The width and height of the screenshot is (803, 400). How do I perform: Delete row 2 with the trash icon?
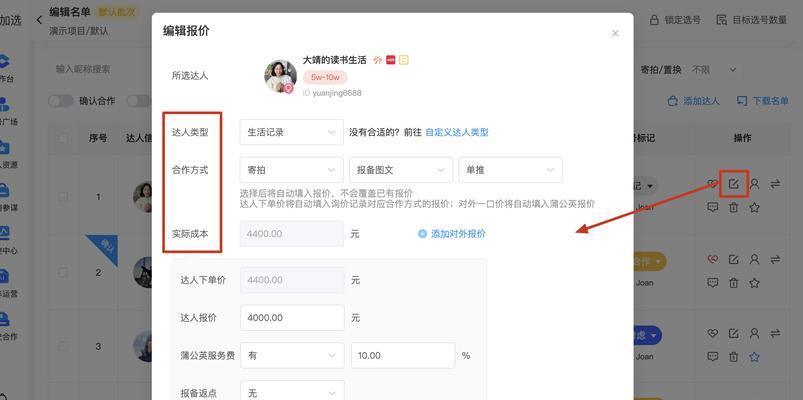coord(734,283)
